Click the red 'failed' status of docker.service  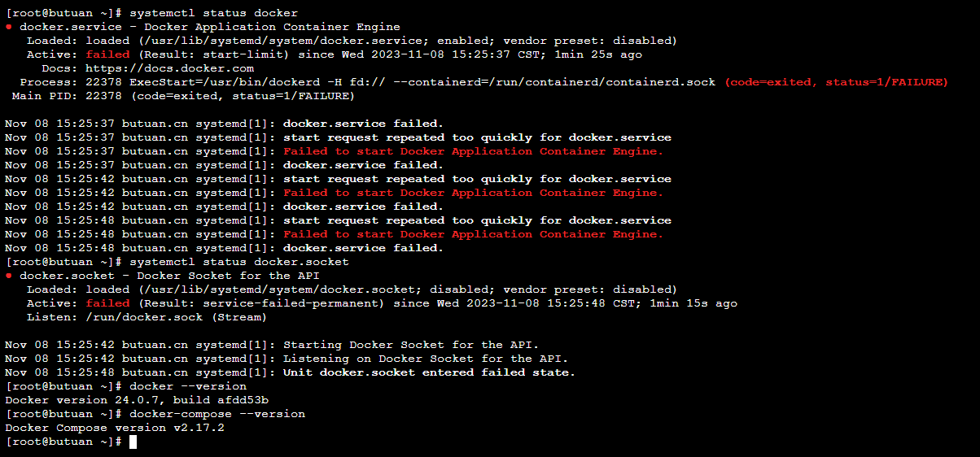107,54
